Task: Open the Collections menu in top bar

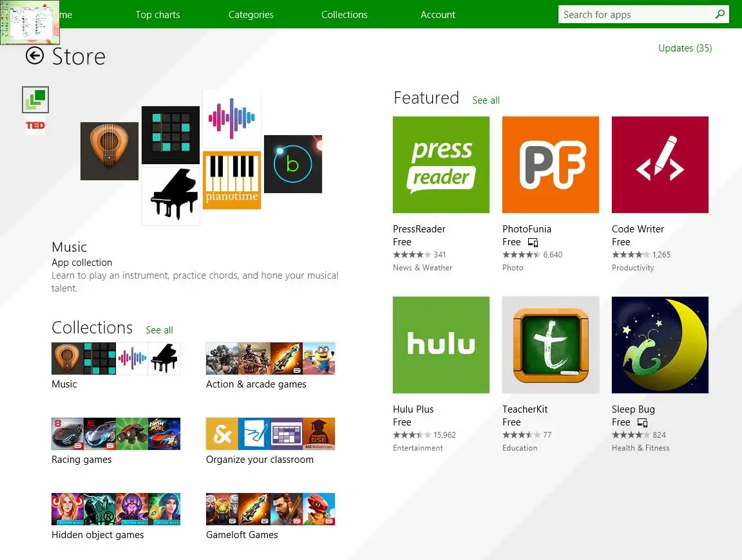Action: coord(345,15)
